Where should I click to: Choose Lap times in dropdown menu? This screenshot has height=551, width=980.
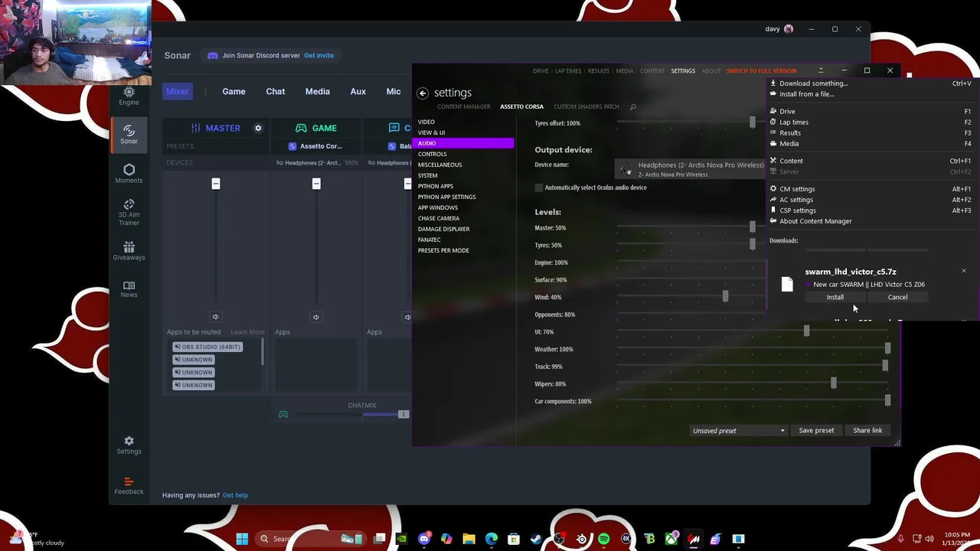(x=871, y=122)
